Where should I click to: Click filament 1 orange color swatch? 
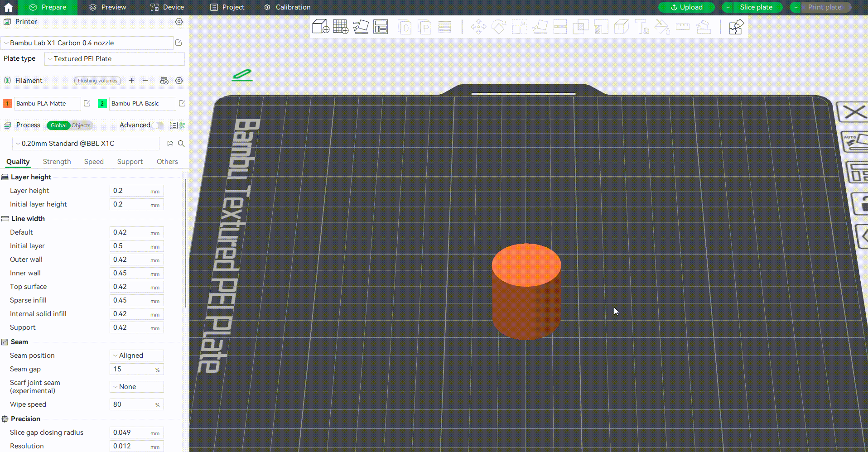[x=7, y=104]
